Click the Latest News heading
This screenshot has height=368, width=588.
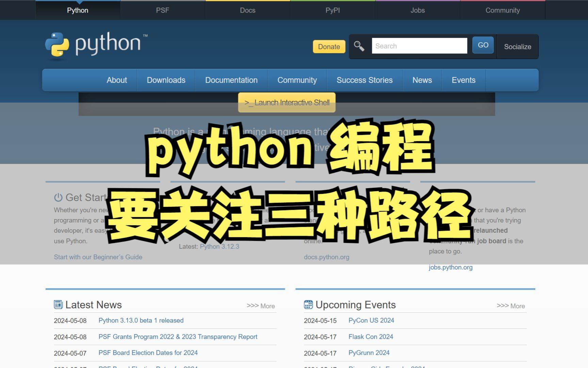94,305
